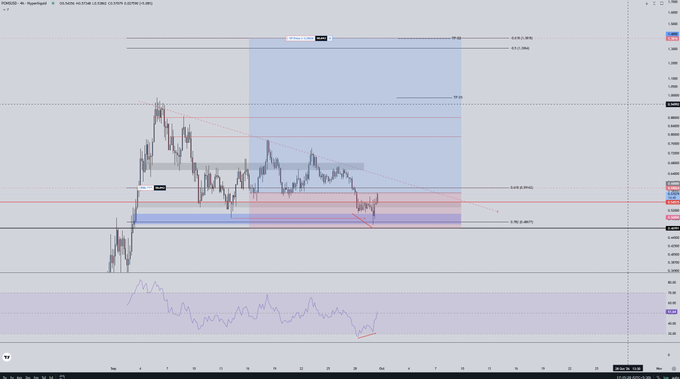Click the TradingView logo badge
Viewport: 680px width, 379px height.
tap(7, 357)
